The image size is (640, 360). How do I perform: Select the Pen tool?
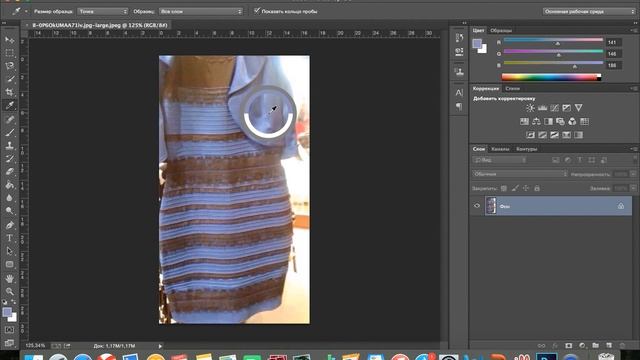[x=9, y=224]
